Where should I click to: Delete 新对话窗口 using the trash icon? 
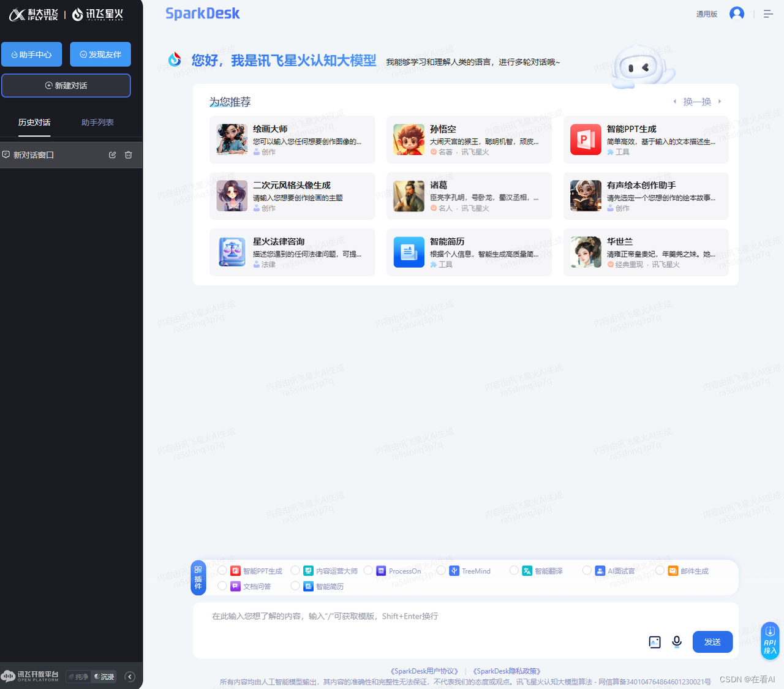tap(129, 155)
